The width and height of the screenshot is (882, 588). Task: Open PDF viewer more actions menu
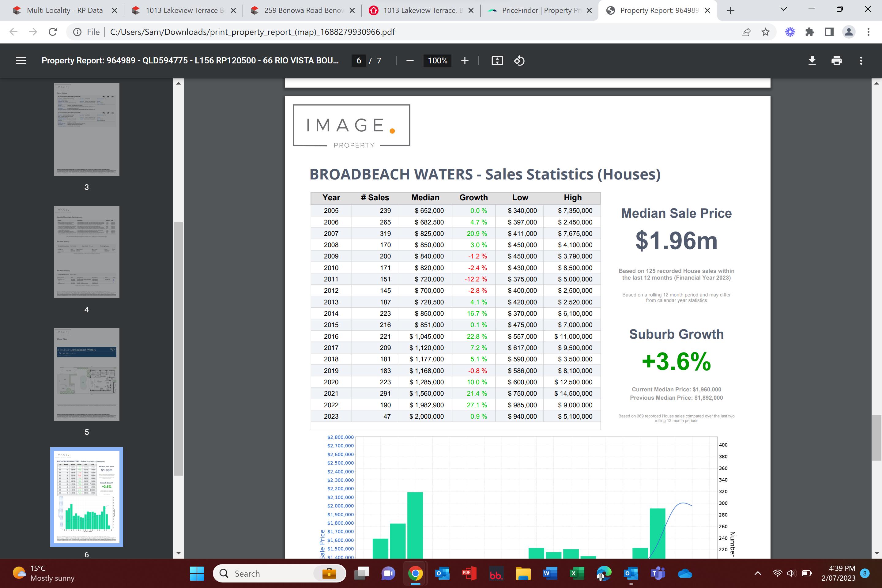[861, 60]
